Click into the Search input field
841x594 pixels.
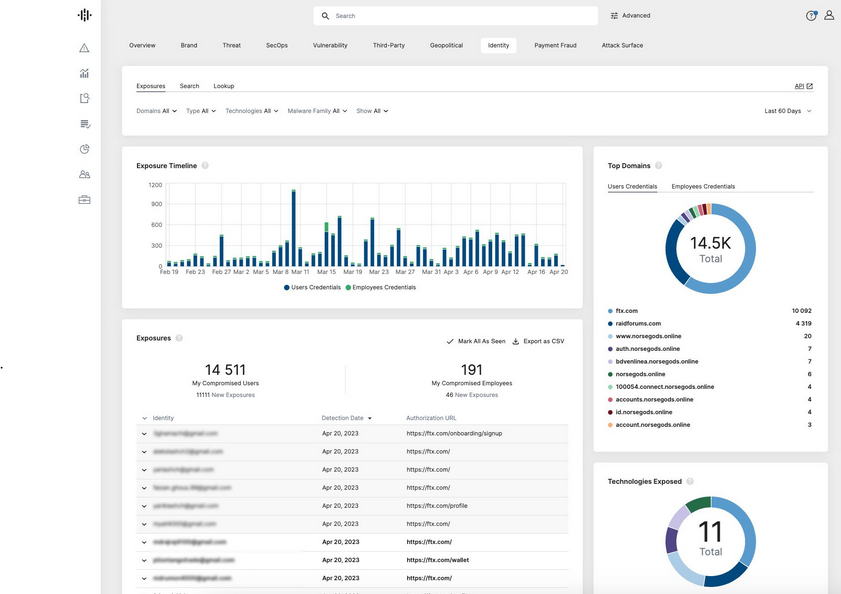click(455, 16)
